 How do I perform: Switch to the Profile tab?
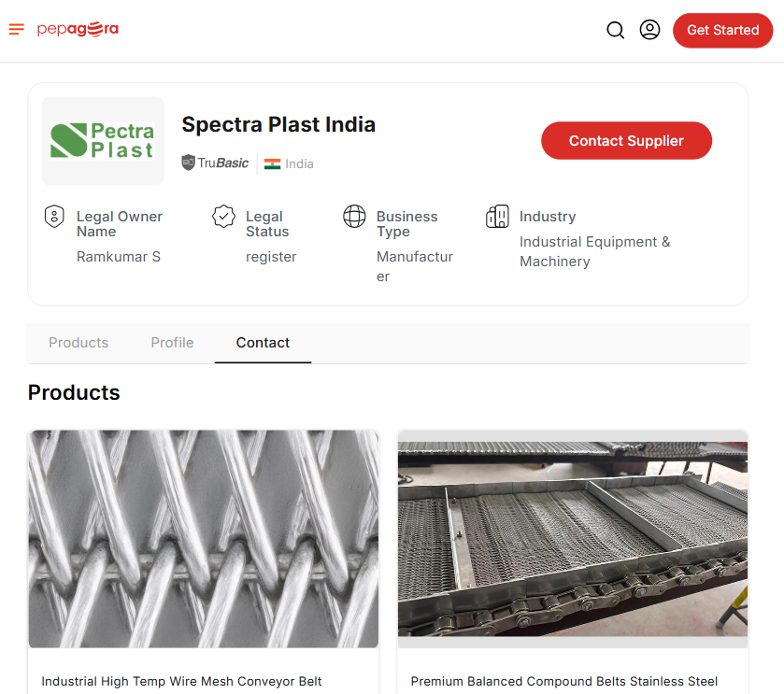(x=172, y=343)
